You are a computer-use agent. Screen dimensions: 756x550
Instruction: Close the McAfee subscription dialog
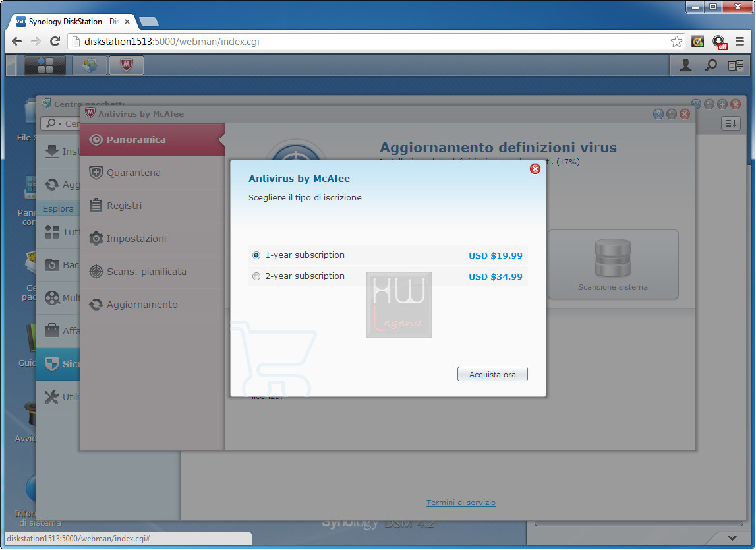pos(535,169)
